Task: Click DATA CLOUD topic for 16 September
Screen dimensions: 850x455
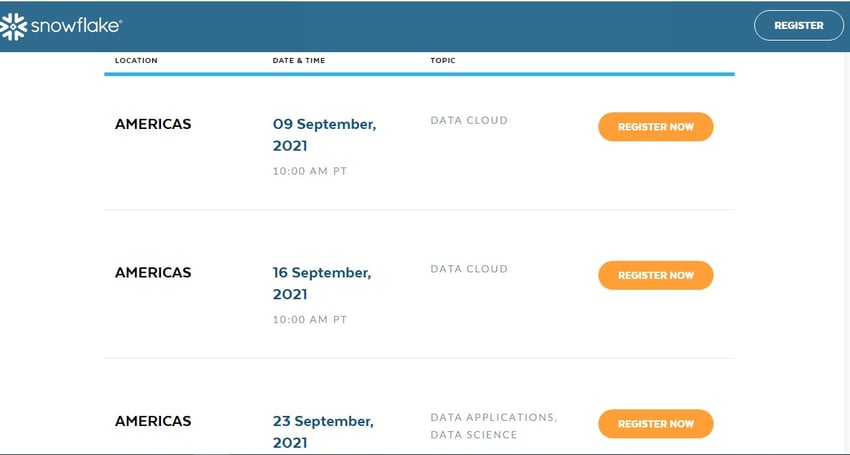Action: pos(469,269)
